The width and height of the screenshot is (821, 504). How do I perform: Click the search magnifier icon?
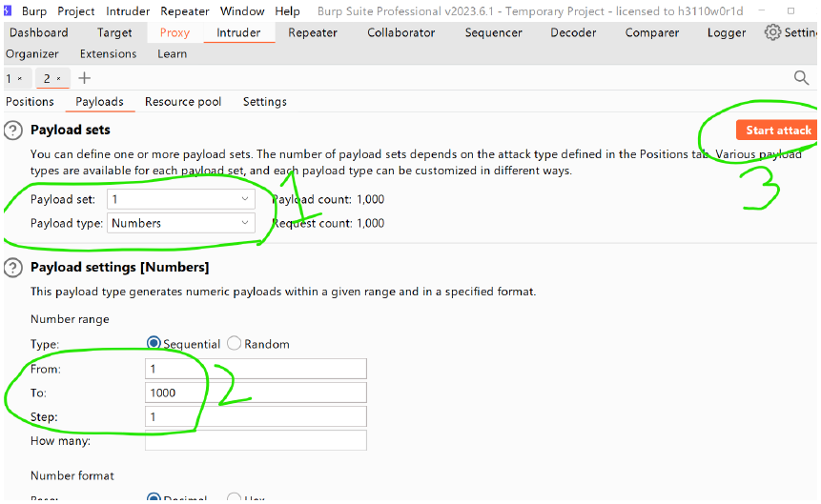pyautogui.click(x=801, y=78)
